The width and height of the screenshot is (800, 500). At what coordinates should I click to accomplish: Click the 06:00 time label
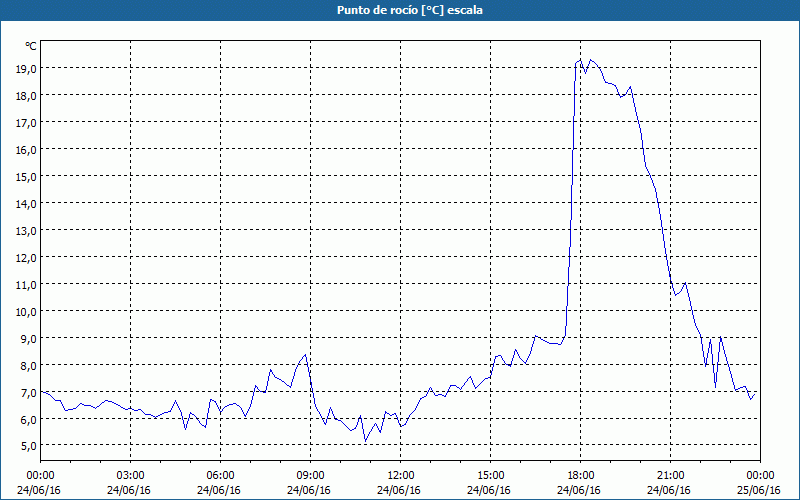220,476
